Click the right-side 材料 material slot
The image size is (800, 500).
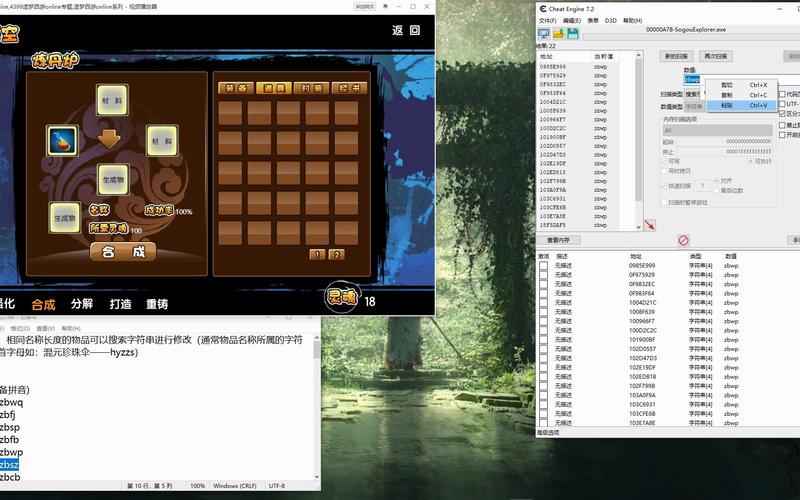(x=162, y=141)
